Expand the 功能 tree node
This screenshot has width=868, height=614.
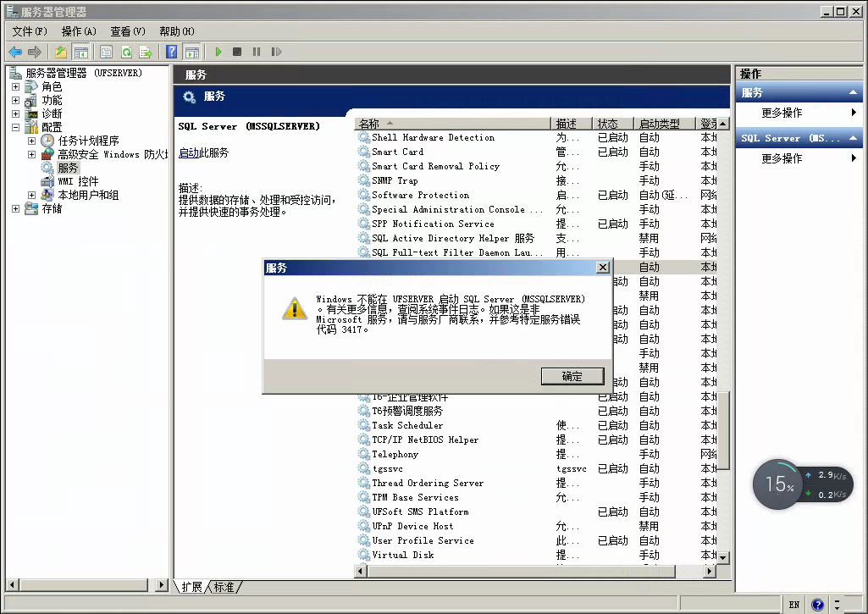click(x=15, y=101)
